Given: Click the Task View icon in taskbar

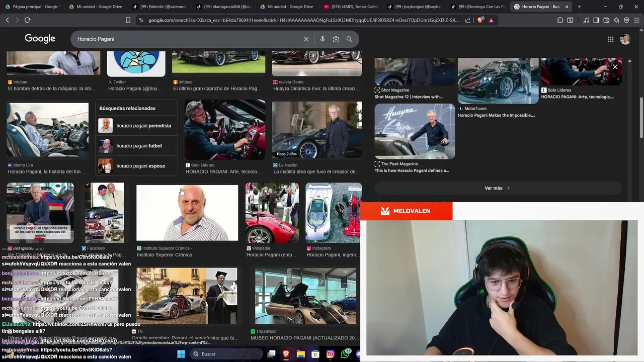Looking at the screenshot, I should pos(272,354).
